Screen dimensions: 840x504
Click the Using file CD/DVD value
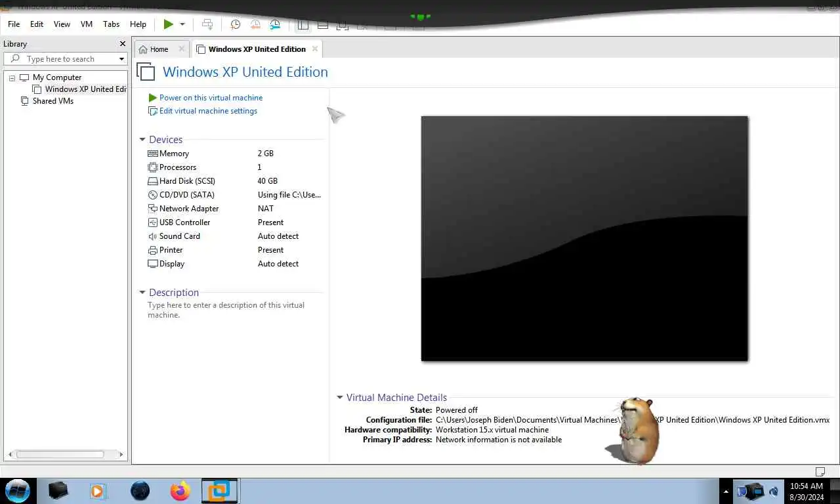point(289,195)
